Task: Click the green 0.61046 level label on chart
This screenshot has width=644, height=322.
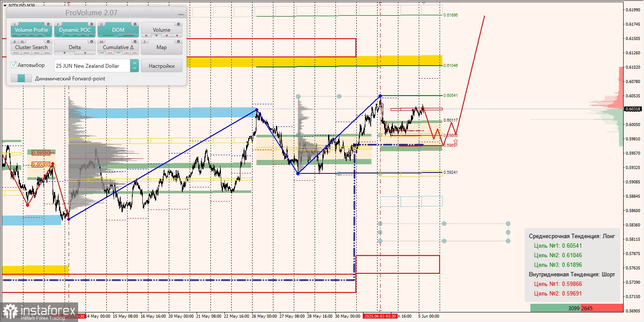Action: pos(450,66)
